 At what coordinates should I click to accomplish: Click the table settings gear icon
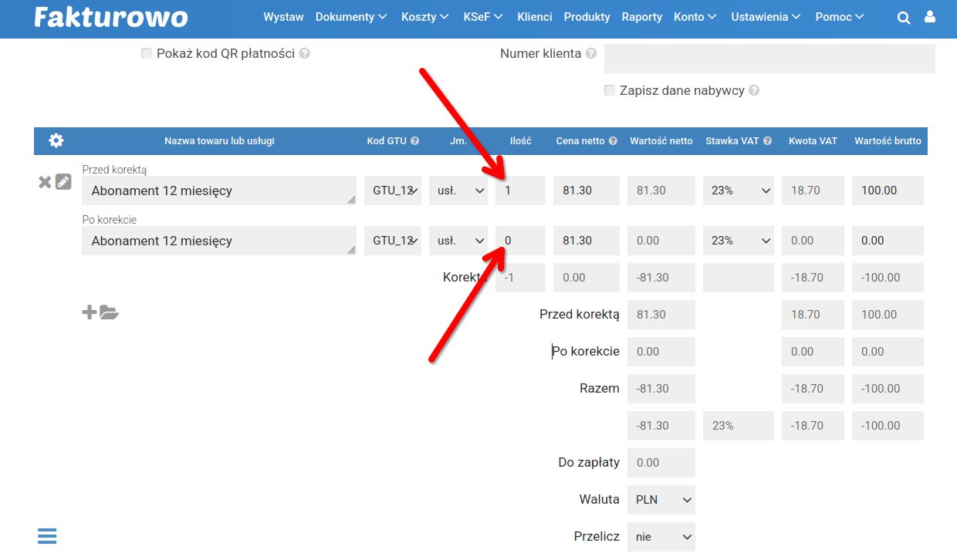click(56, 140)
